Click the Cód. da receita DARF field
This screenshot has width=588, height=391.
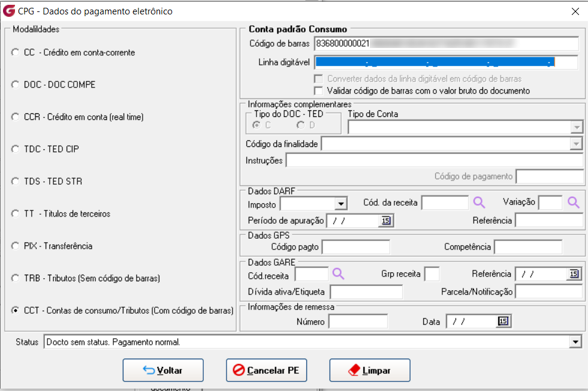[445, 203]
